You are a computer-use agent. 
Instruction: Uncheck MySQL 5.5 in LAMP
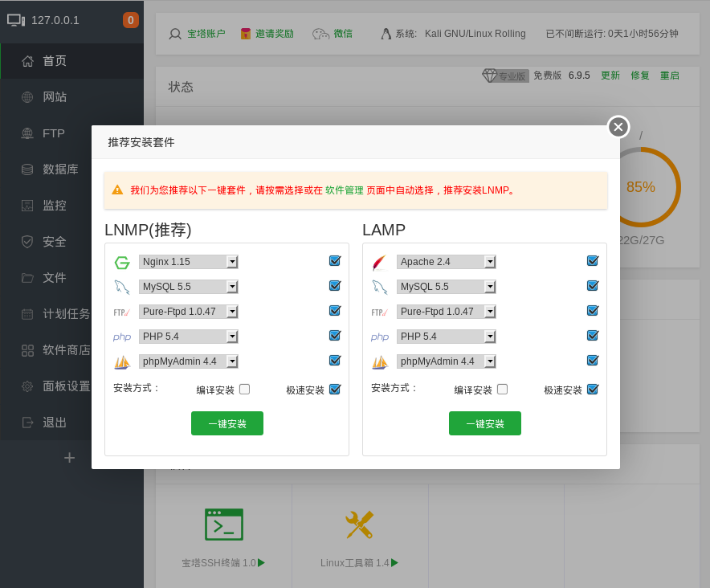point(593,286)
